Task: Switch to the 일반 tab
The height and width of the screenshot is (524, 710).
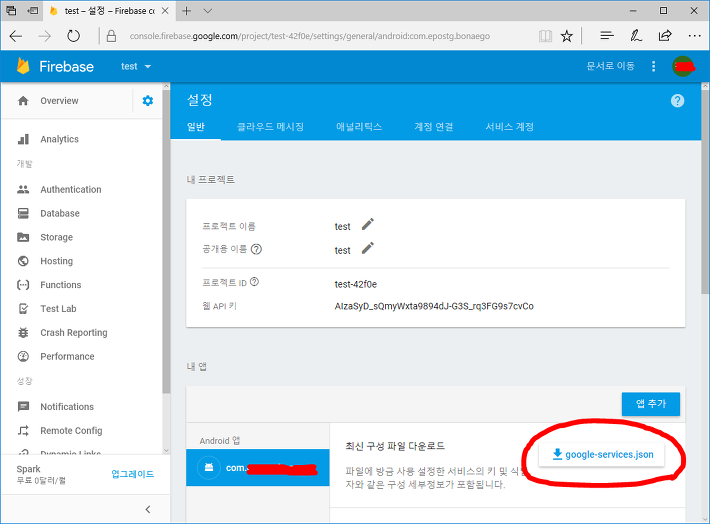Action: tap(196, 127)
